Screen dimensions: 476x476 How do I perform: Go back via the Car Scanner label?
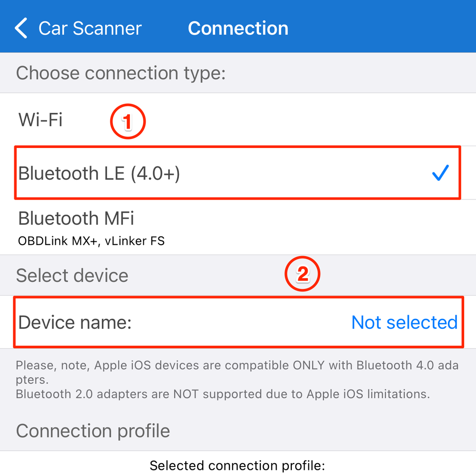click(x=90, y=28)
